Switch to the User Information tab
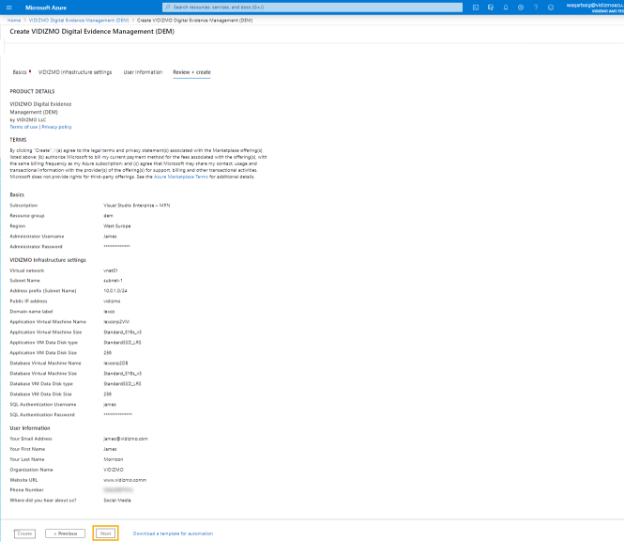 (142, 72)
